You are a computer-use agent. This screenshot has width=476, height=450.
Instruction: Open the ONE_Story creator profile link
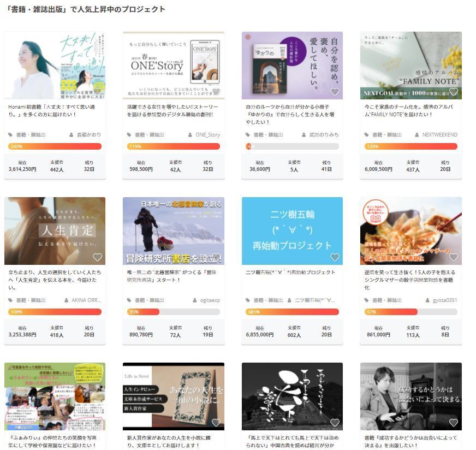pyautogui.click(x=207, y=135)
